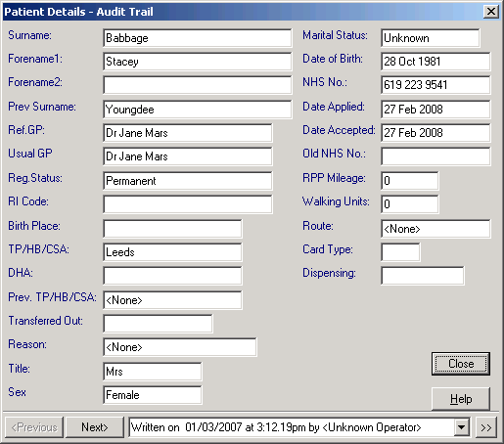This screenshot has width=504, height=444.
Task: Click the Prev Surname field Youngdee
Action: 198,110
